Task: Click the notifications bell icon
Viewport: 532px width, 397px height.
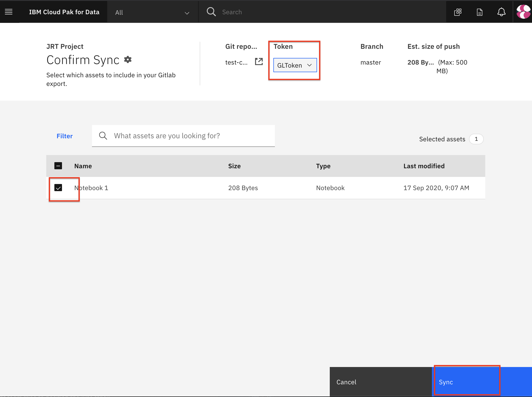Action: pos(501,12)
